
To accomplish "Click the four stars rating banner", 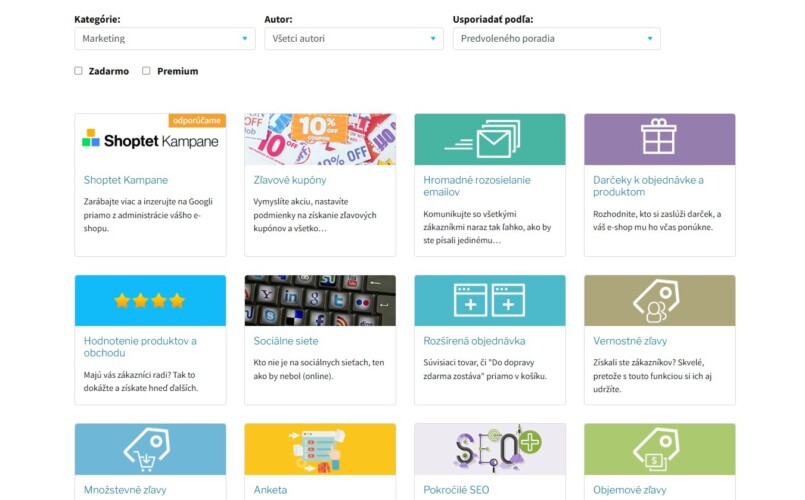I will (150, 300).
